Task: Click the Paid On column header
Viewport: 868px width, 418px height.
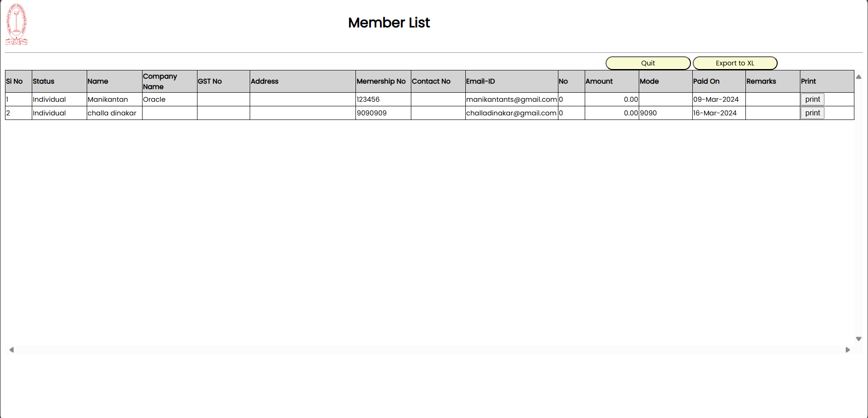Action: [x=706, y=81]
